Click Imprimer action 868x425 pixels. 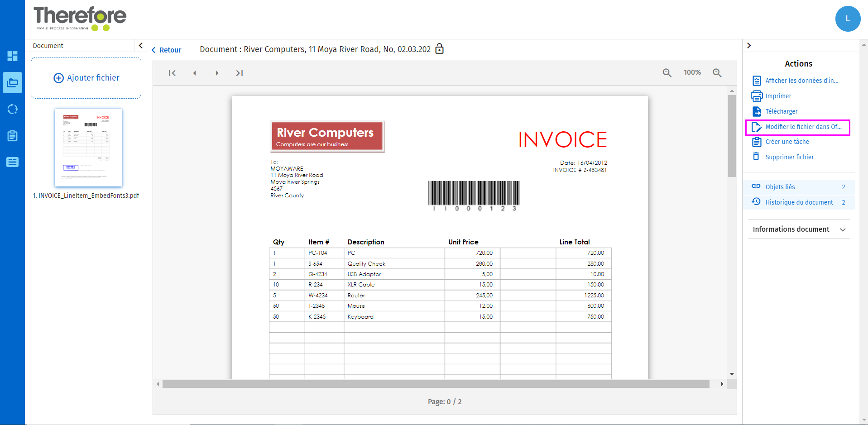coord(778,96)
